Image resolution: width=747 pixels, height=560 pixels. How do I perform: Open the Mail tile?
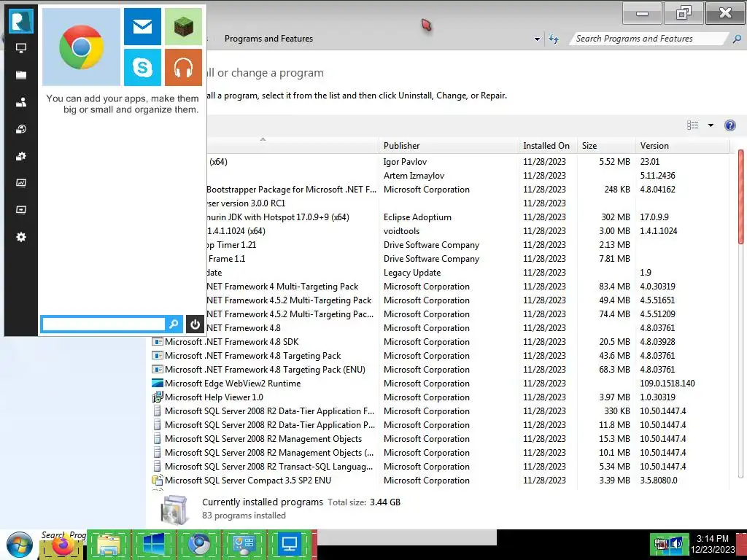tap(142, 26)
